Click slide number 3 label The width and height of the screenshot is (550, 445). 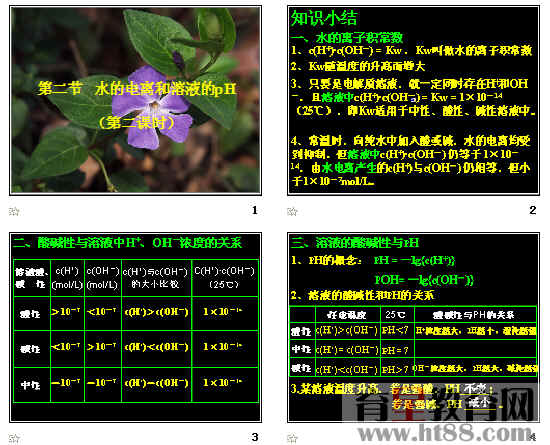(255, 437)
